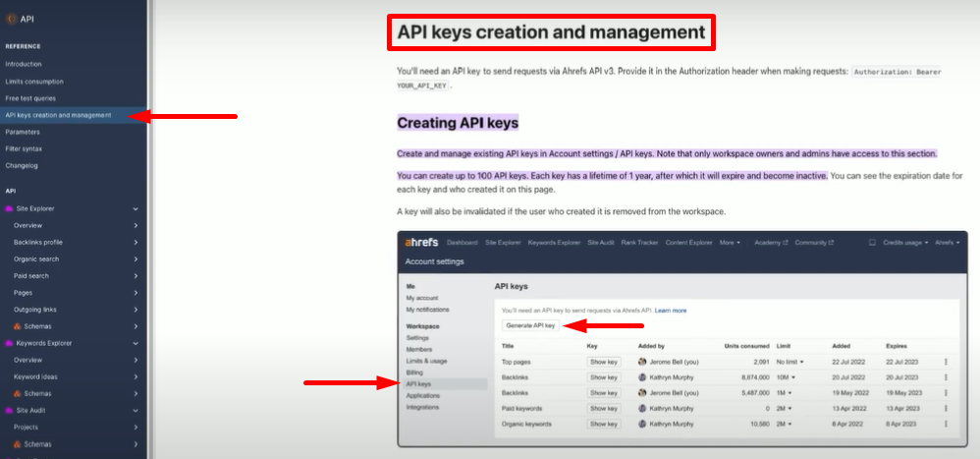Expand the Outgoing links arrow
Screen dimensions: 980x459
click(x=136, y=310)
